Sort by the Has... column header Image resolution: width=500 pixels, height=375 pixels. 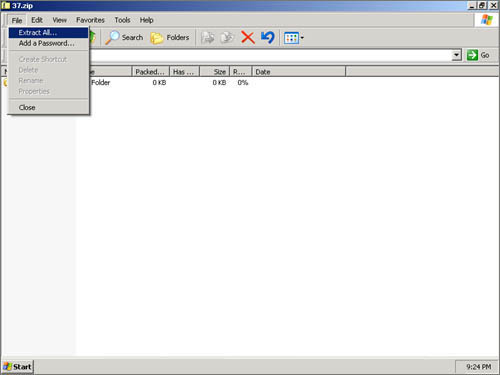[x=184, y=72]
